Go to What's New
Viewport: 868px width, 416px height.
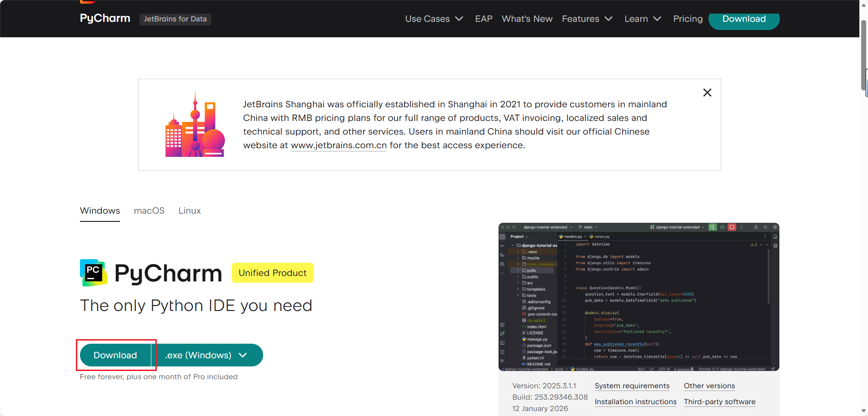(x=527, y=19)
